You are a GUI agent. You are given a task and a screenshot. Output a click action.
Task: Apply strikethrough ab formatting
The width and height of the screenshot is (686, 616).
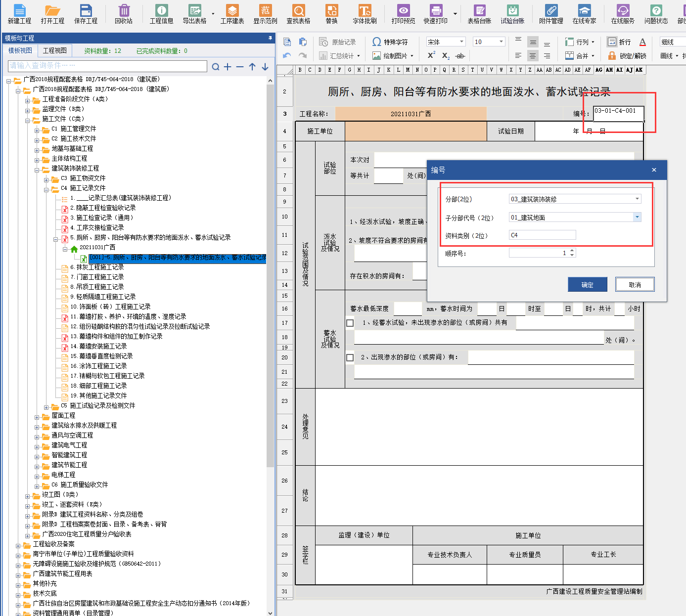tap(460, 56)
